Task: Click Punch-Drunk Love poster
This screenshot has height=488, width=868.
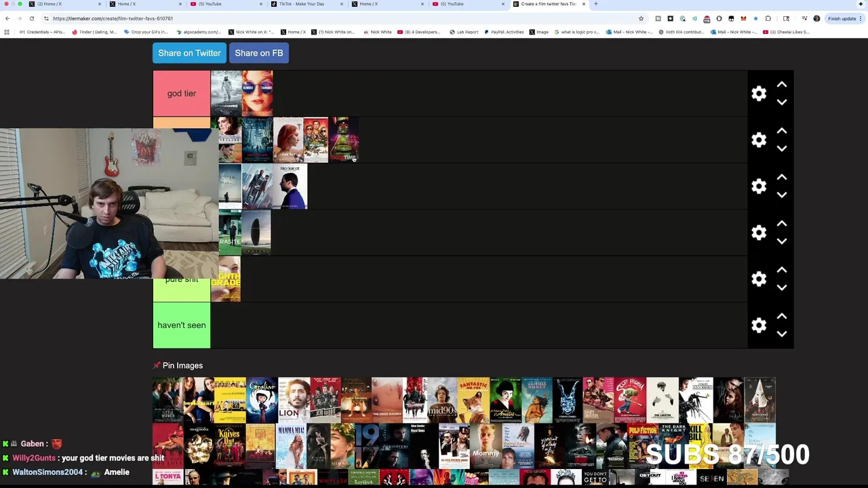Action: click(290, 186)
